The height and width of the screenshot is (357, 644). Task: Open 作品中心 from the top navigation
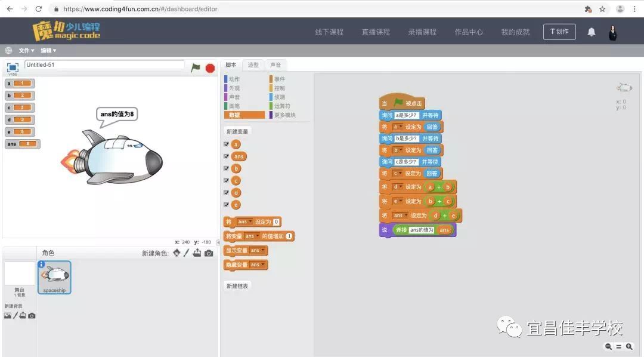[469, 32]
